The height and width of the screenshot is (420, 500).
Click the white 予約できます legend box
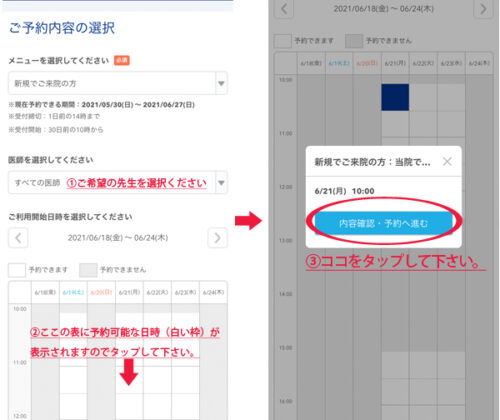pyautogui.click(x=17, y=270)
